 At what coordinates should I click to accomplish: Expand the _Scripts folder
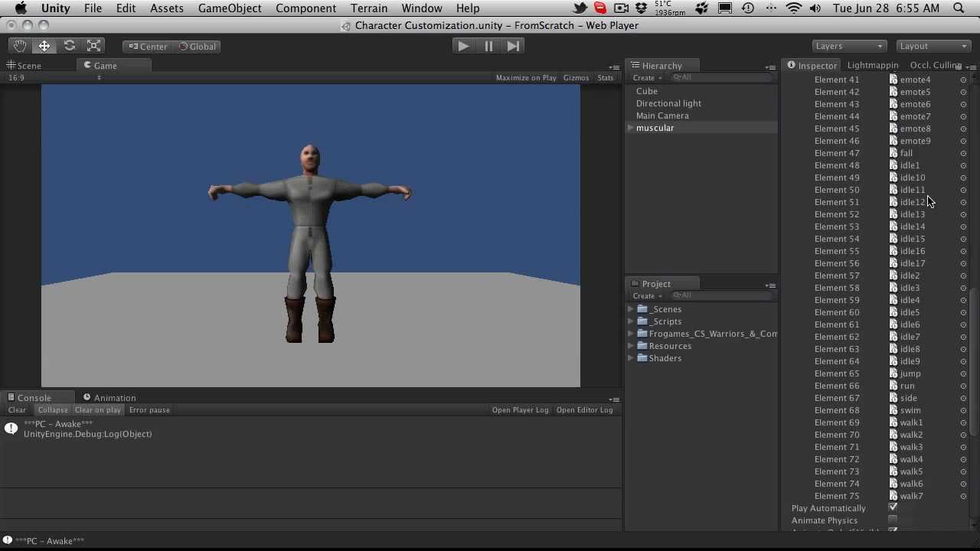(631, 321)
